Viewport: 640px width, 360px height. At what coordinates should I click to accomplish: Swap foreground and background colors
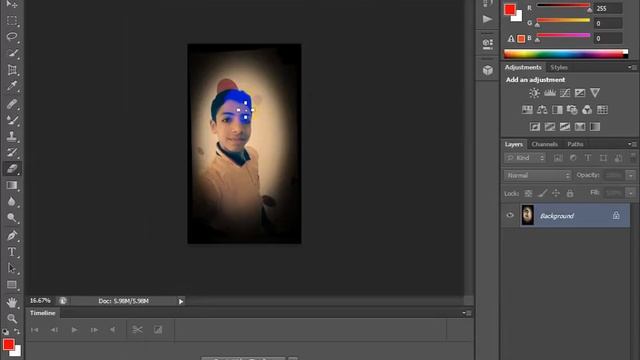tap(17, 331)
